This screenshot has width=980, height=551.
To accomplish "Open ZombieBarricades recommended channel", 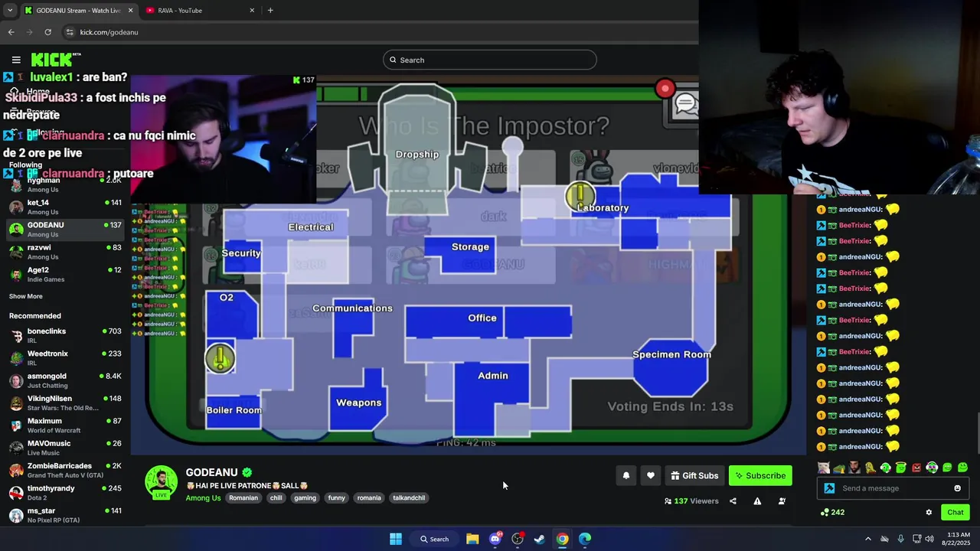I will pos(65,470).
